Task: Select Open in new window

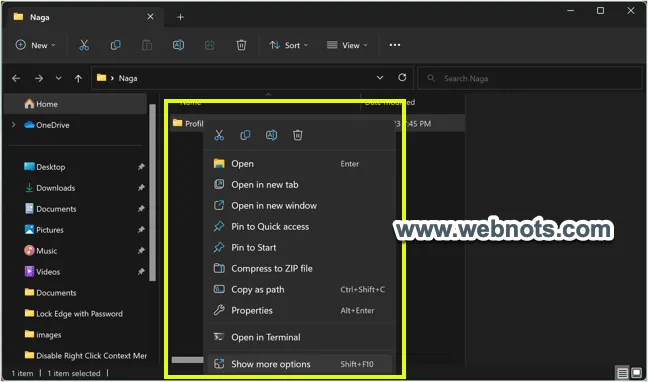Action: tap(299, 205)
